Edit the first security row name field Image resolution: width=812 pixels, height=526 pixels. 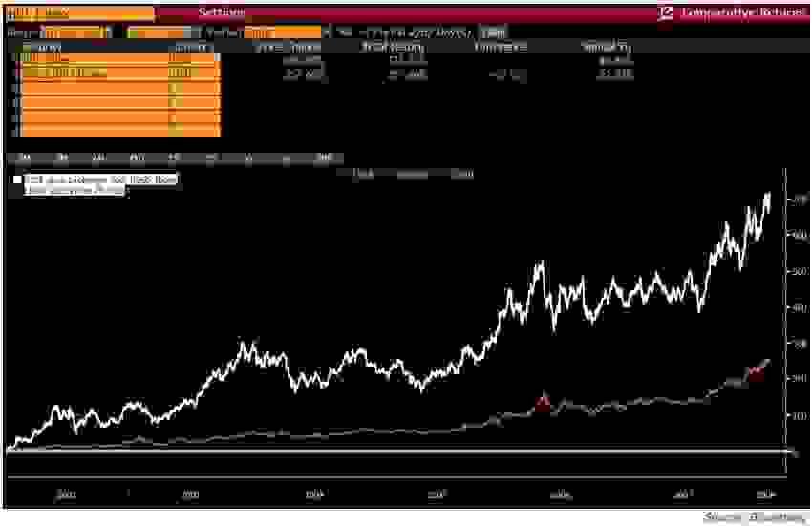click(x=95, y=59)
